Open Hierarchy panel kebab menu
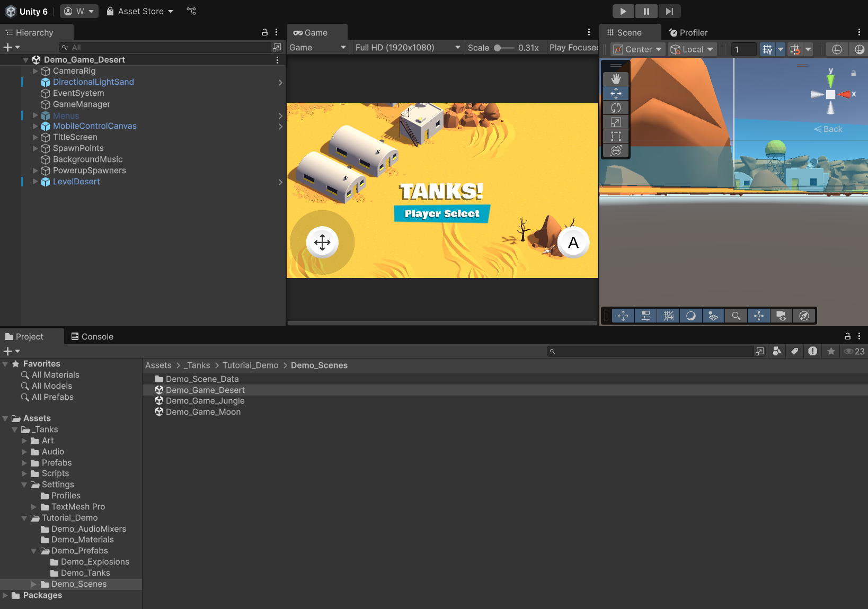 pyautogui.click(x=276, y=32)
